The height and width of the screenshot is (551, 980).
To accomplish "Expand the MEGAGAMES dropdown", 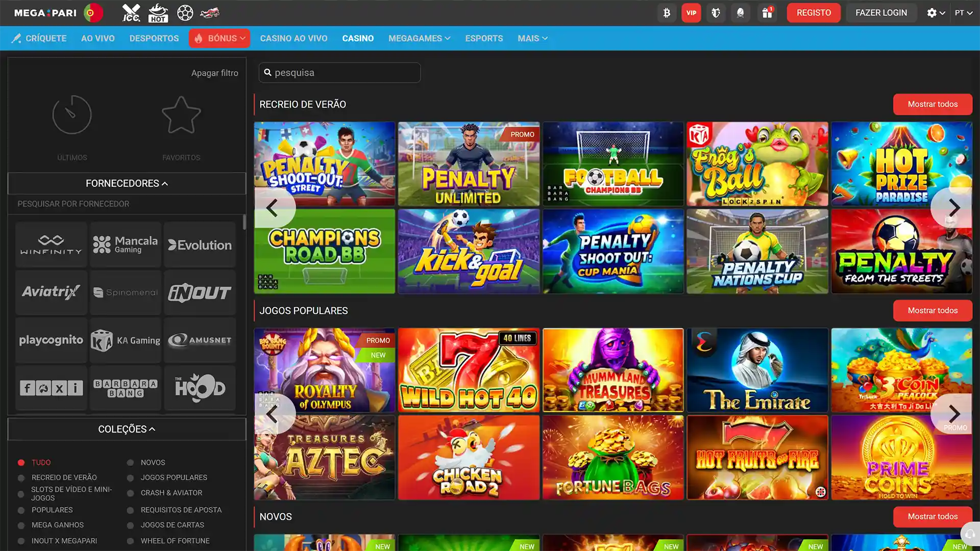I will [x=419, y=38].
